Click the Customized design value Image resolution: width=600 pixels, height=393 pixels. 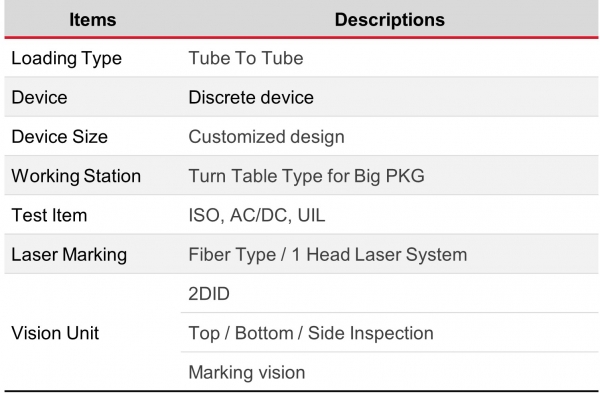[266, 137]
